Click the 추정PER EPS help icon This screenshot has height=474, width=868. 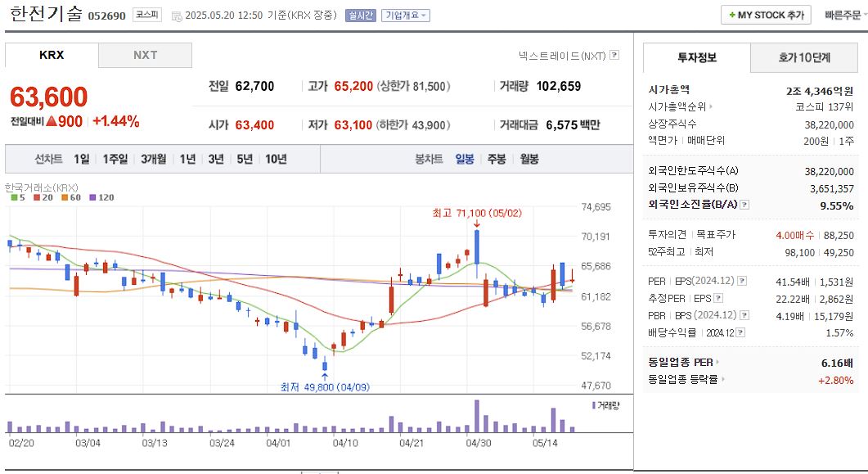click(x=719, y=298)
